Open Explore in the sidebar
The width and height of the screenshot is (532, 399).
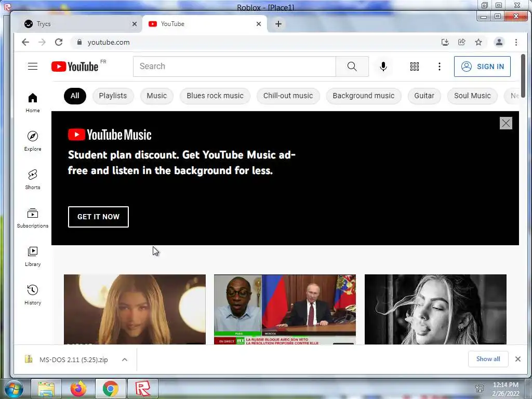33,141
